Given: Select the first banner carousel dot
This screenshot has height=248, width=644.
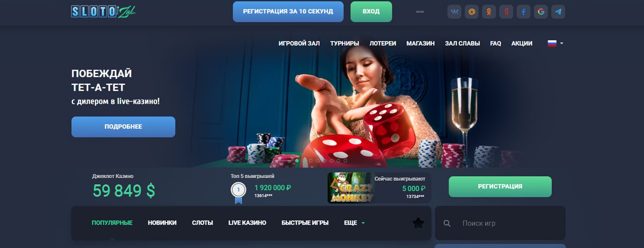Looking at the screenshot, I should pyautogui.click(x=297, y=161).
